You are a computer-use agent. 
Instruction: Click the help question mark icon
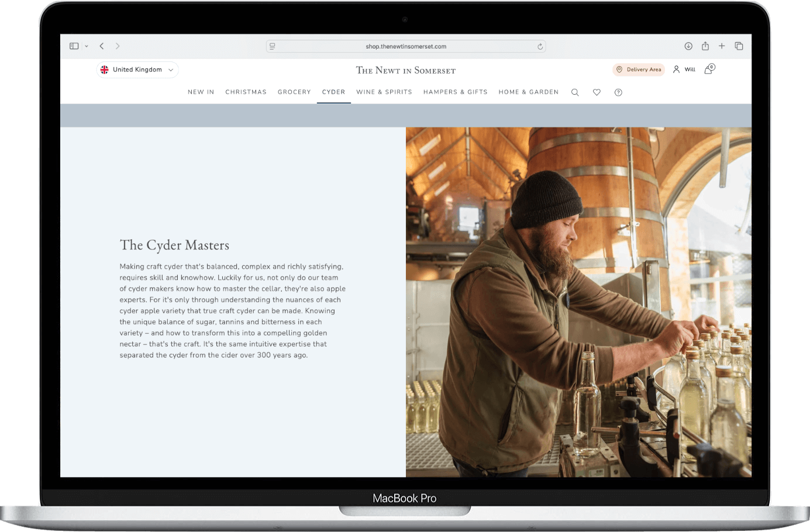tap(618, 92)
